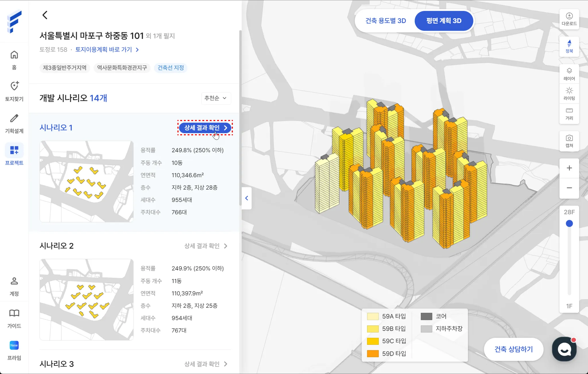Toggle the Lighting (라이팅) sun icon

[x=569, y=94]
